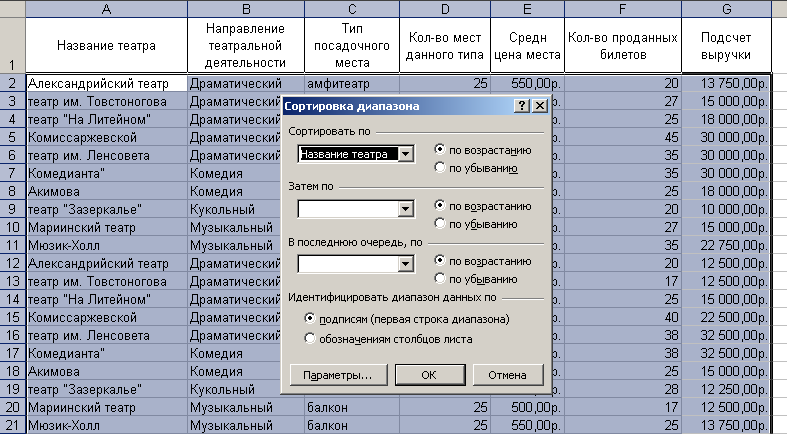Close the Сортировка диапазона dialog
Viewport: 787px width, 434px height.
pyautogui.click(x=540, y=106)
